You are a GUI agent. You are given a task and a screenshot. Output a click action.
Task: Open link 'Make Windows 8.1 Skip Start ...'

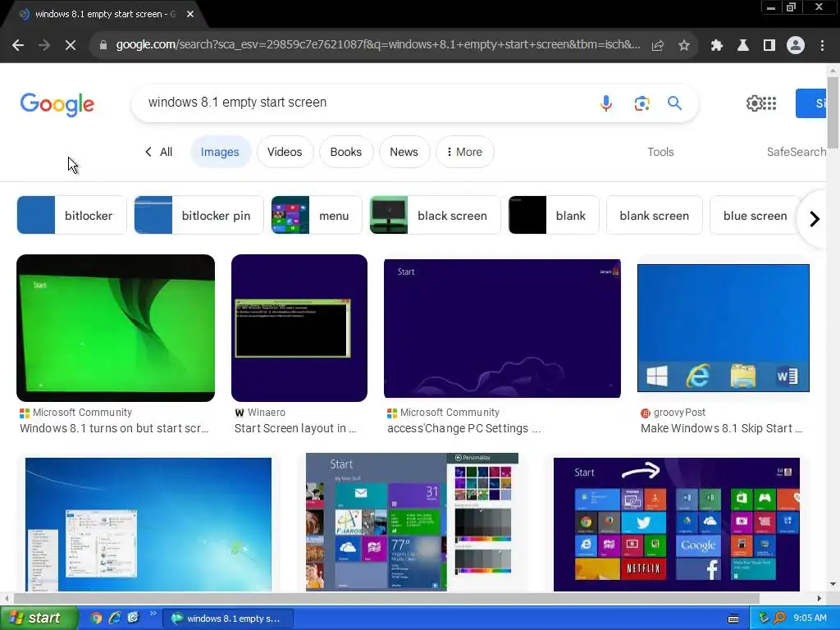pyautogui.click(x=722, y=428)
